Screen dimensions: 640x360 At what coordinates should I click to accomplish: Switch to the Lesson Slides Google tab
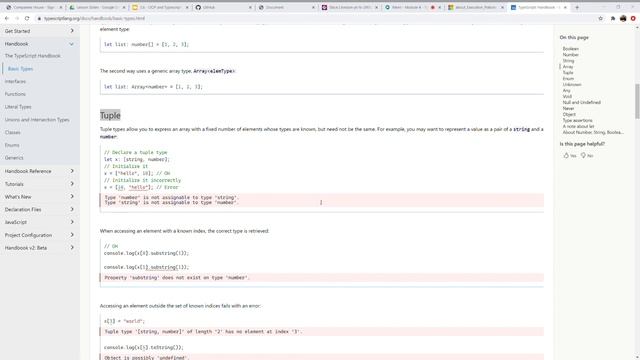tap(97, 7)
